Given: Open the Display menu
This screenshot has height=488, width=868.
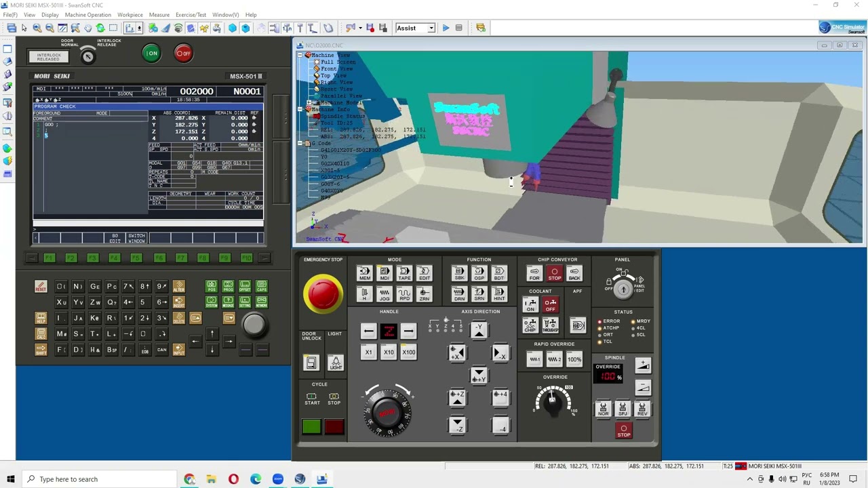Looking at the screenshot, I should (x=50, y=14).
